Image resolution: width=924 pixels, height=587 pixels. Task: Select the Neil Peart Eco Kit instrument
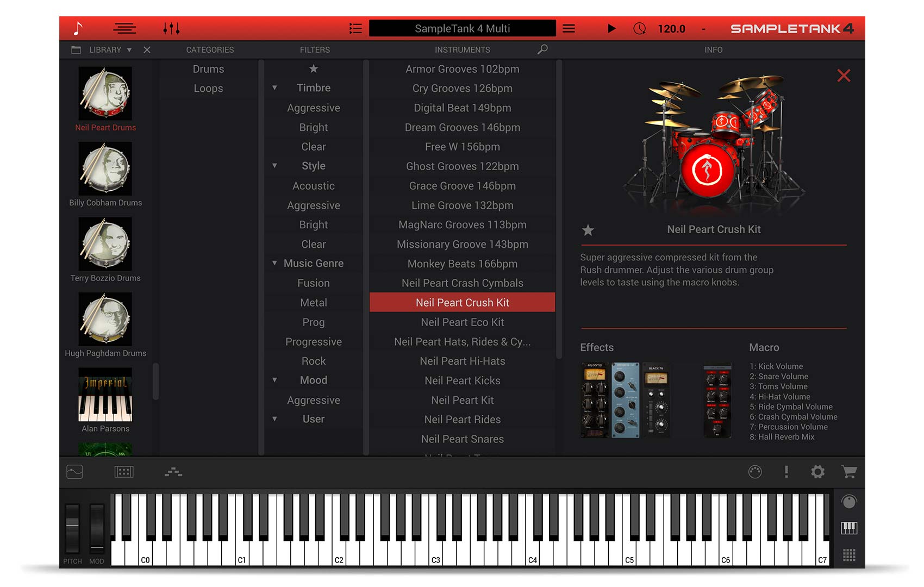[462, 322]
